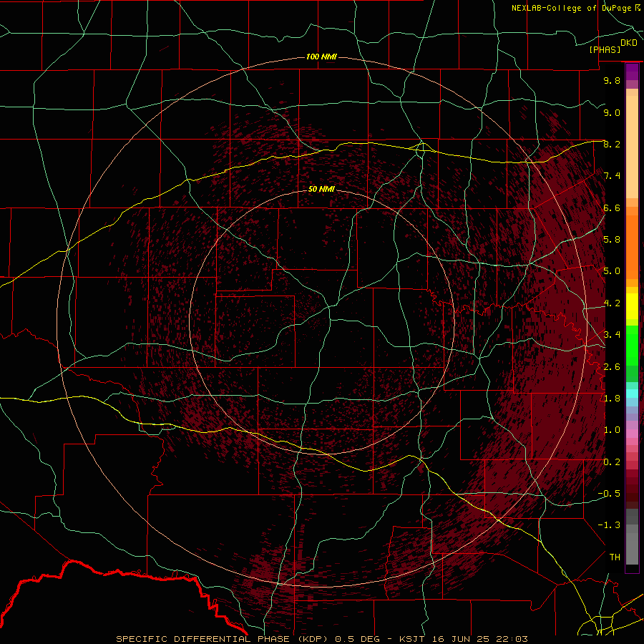Click the 4.2 value on the color scale
This screenshot has width=644, height=644.
tap(612, 303)
